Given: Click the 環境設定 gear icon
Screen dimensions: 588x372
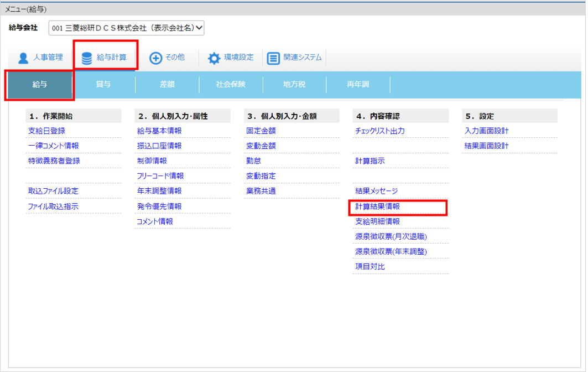Looking at the screenshot, I should (x=214, y=58).
